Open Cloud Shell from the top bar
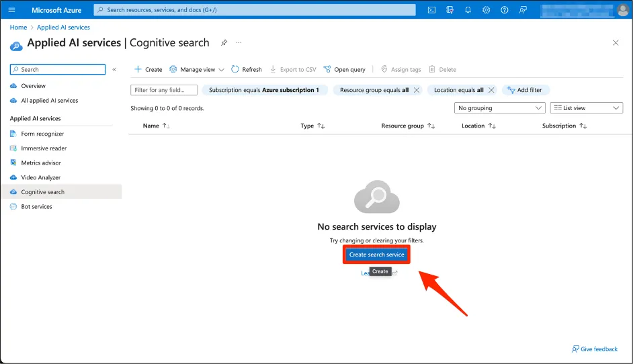Viewport: 633px width, 364px height. coord(431,9)
